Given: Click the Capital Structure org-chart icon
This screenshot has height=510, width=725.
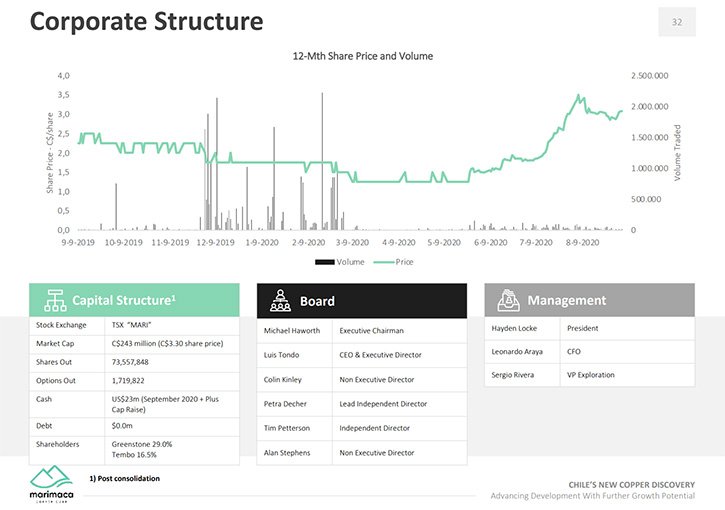Looking at the screenshot, I should coord(55,300).
